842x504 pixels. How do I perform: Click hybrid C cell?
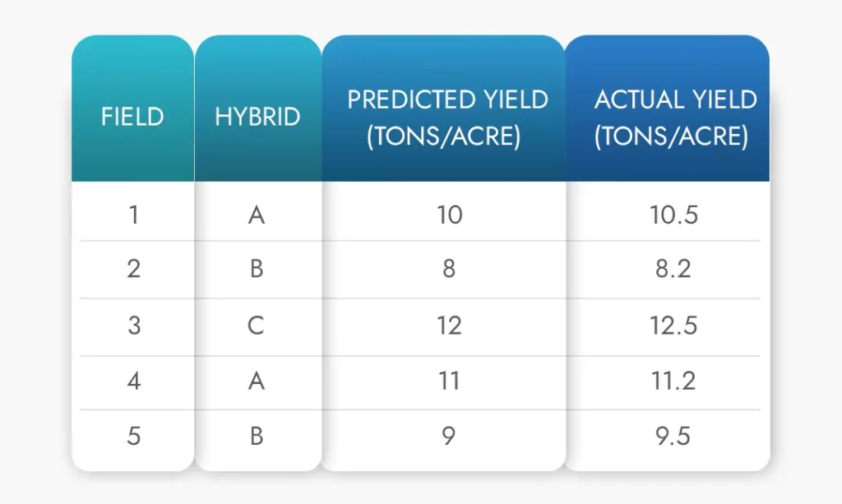point(257,325)
